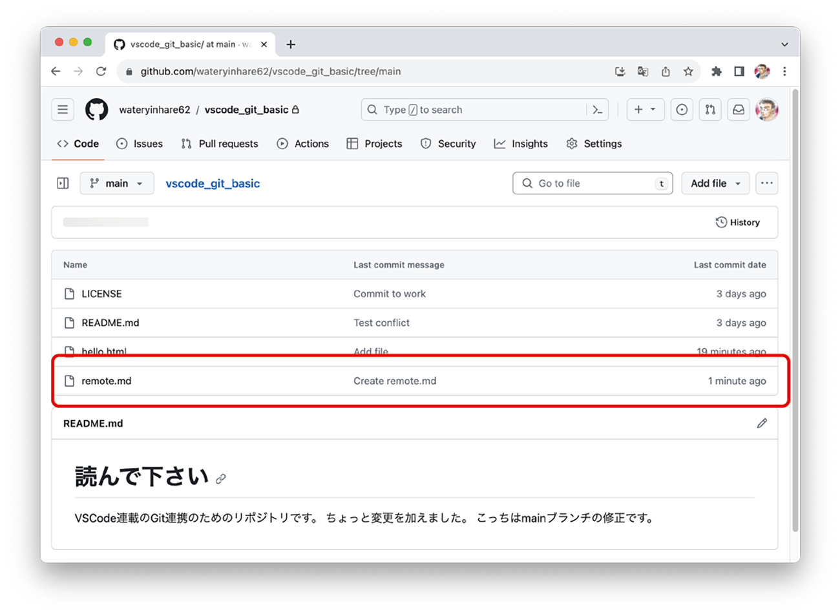Copy the heading permalink link icon

tap(221, 478)
